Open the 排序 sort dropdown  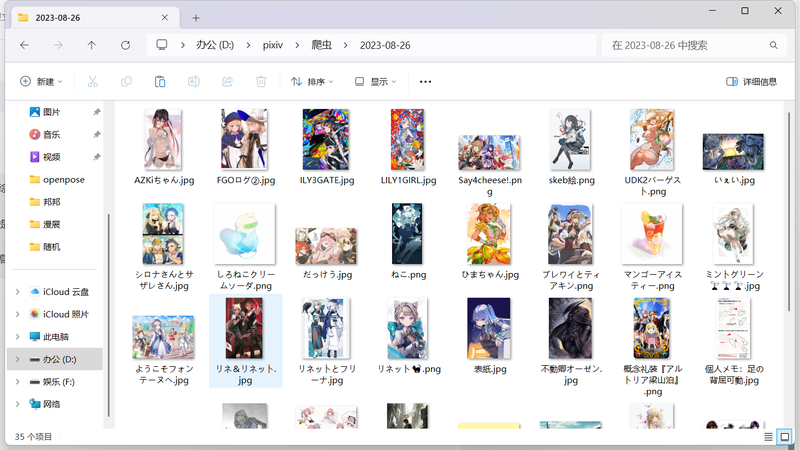[312, 82]
